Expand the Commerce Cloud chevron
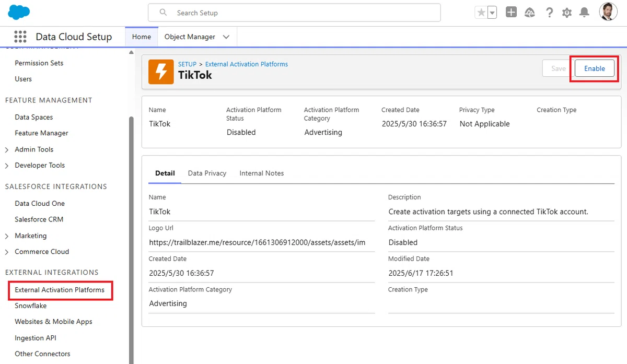Viewport: 627px width, 364px height. tap(7, 252)
